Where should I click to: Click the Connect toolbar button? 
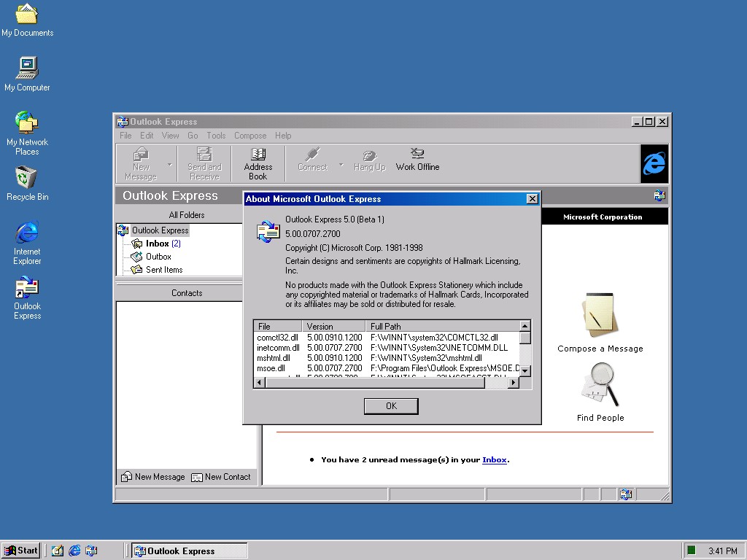coord(312,160)
